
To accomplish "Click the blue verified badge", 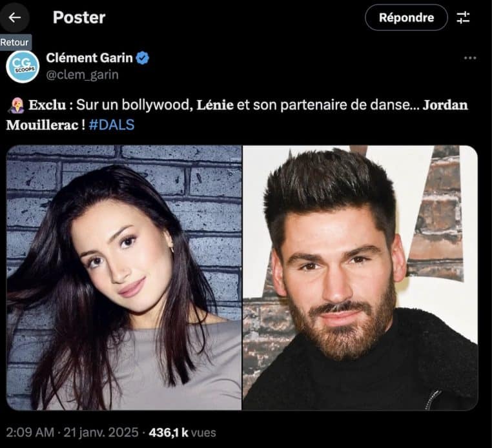I will coord(143,58).
